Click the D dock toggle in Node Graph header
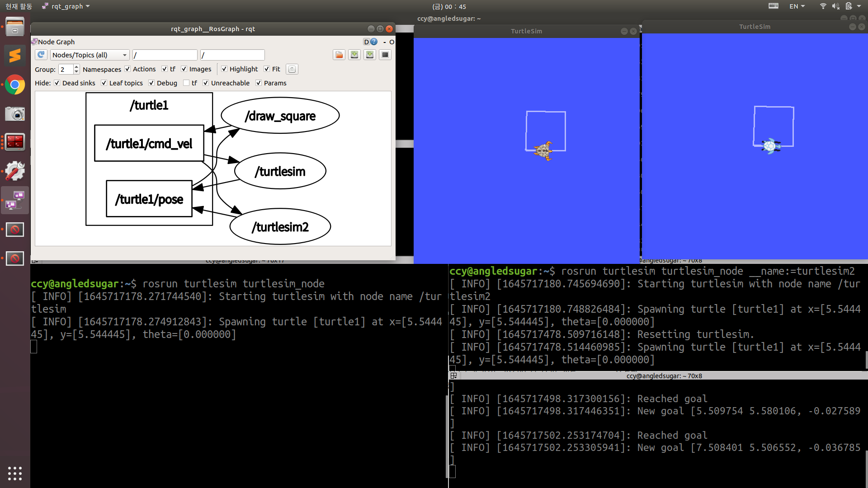Screen dimensions: 868x488 (x=366, y=42)
